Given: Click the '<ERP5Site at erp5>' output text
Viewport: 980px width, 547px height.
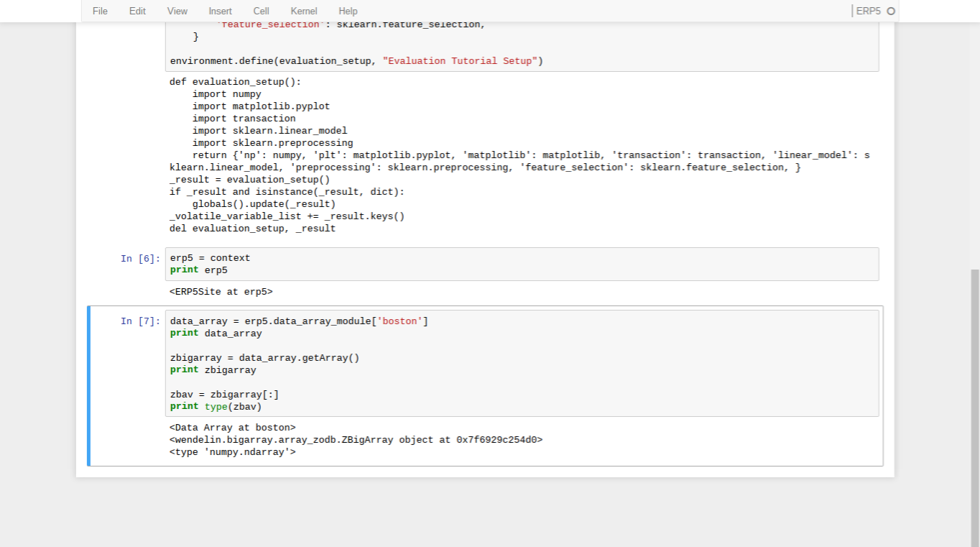Looking at the screenshot, I should click(x=221, y=292).
